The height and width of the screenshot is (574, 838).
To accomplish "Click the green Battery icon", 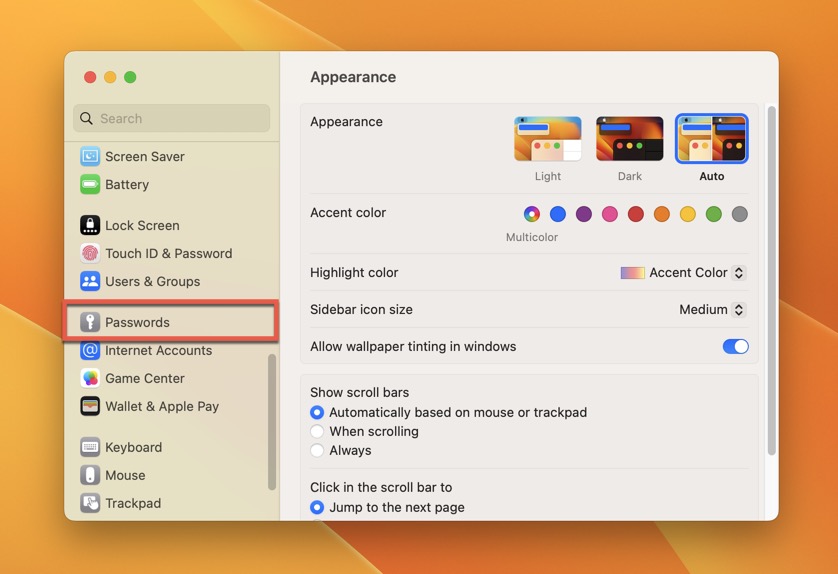I will tap(90, 184).
